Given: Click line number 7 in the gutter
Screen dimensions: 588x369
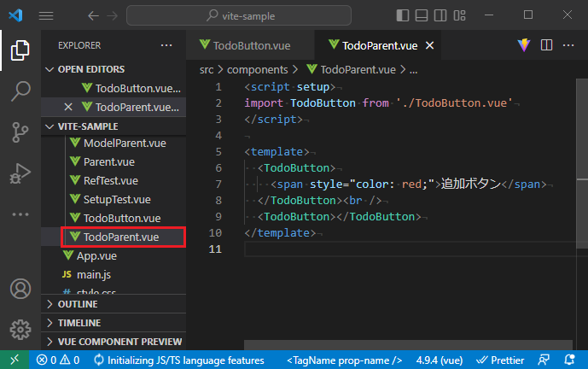Looking at the screenshot, I should tap(218, 184).
